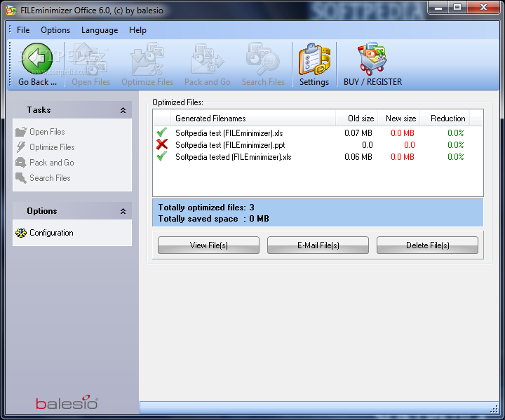The height and width of the screenshot is (420, 505).
Task: Click the green checkmark beside Softpedia tested xls
Action: pyautogui.click(x=162, y=156)
